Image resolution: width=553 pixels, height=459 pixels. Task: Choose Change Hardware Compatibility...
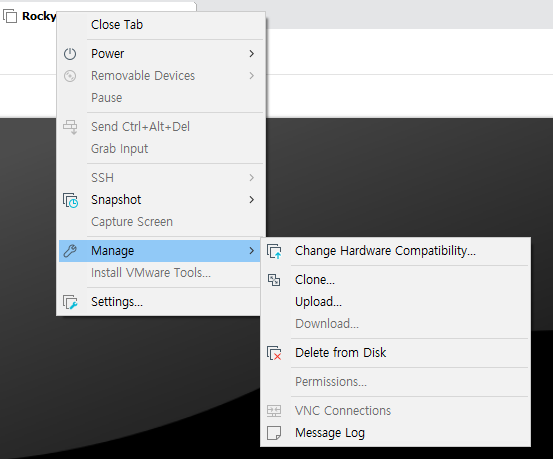click(x=395, y=251)
